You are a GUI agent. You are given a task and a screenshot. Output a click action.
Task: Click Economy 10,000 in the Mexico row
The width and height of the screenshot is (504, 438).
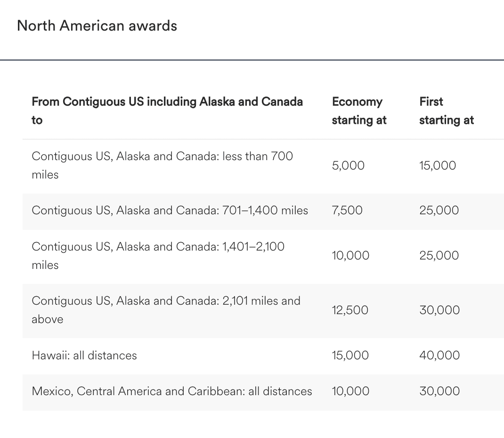[350, 391]
